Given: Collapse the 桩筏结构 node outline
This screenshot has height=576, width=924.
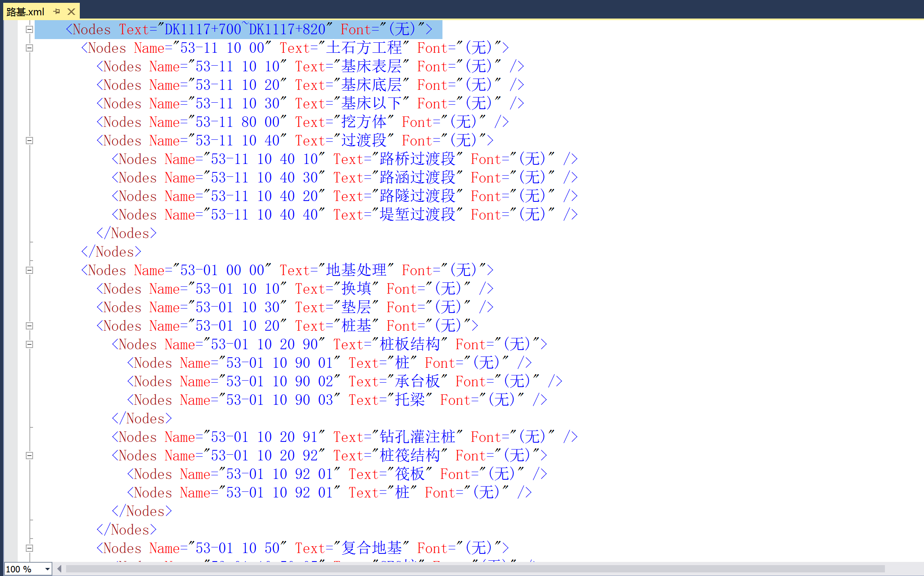Looking at the screenshot, I should click(x=29, y=456).
